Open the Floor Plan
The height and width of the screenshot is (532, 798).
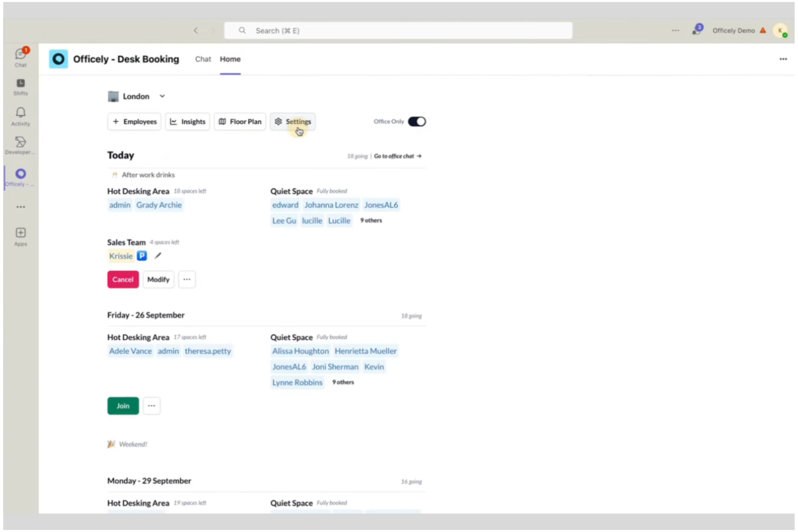[x=240, y=122]
